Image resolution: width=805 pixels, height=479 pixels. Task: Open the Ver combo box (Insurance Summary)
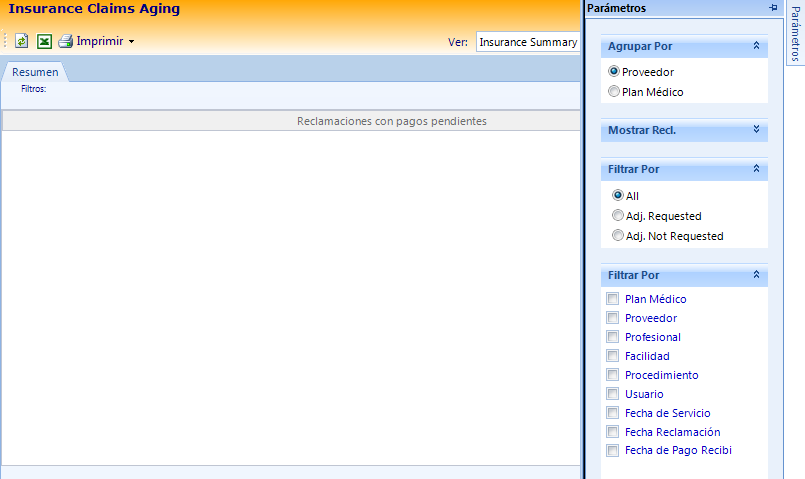(x=527, y=42)
